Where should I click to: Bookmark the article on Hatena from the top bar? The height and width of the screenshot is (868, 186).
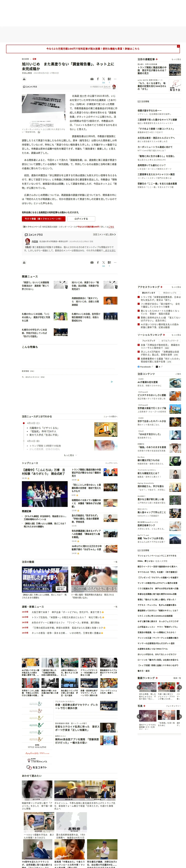coord(109,79)
